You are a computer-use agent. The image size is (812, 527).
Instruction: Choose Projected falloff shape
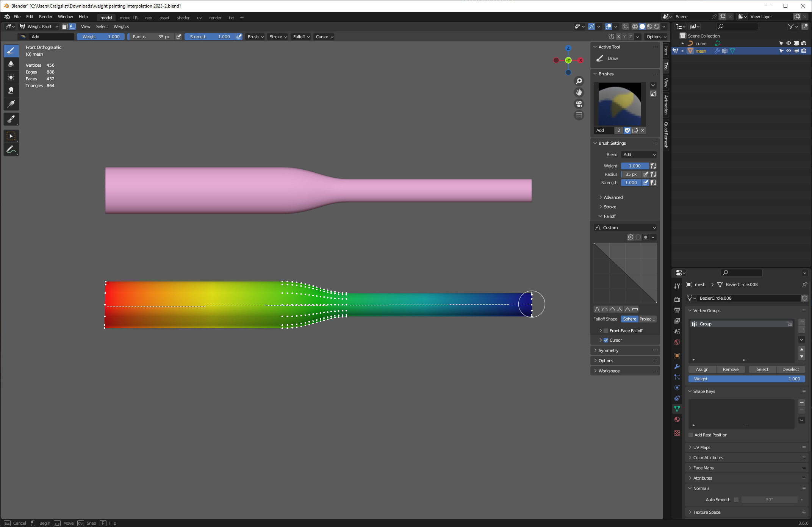pyautogui.click(x=648, y=319)
